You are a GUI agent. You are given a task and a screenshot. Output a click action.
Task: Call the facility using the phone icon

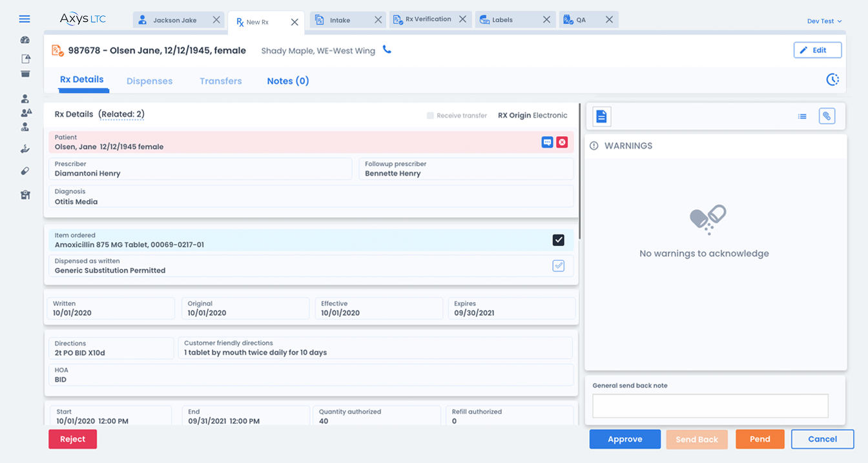pos(387,49)
